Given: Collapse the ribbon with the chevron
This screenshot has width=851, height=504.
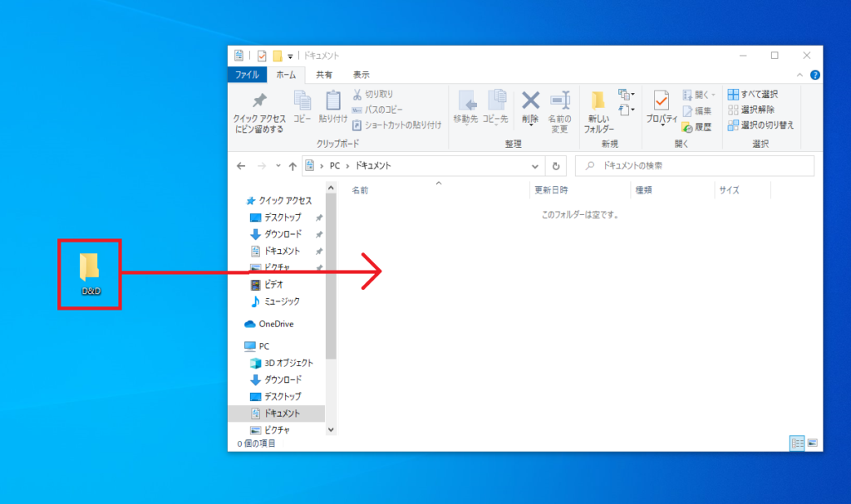Looking at the screenshot, I should (x=800, y=75).
